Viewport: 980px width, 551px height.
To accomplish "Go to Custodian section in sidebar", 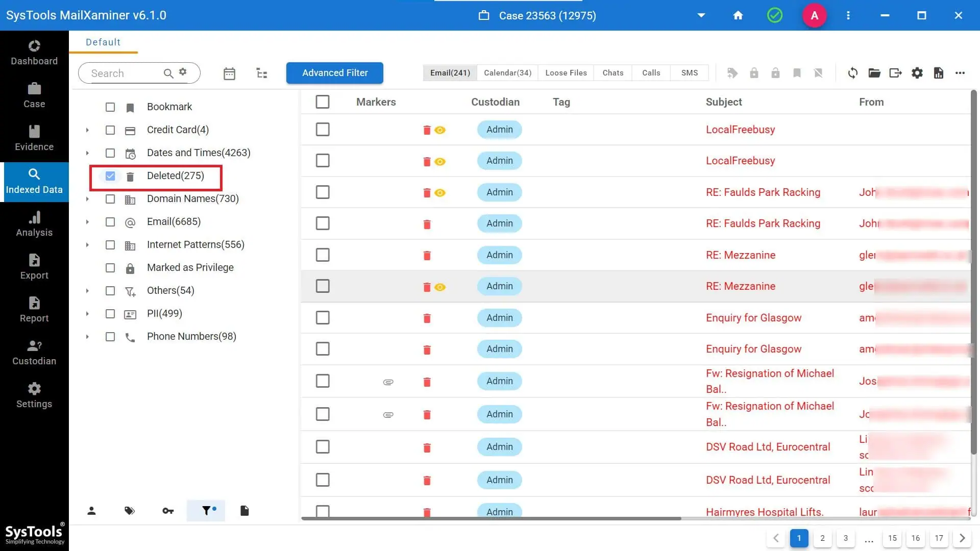I will coord(34,353).
